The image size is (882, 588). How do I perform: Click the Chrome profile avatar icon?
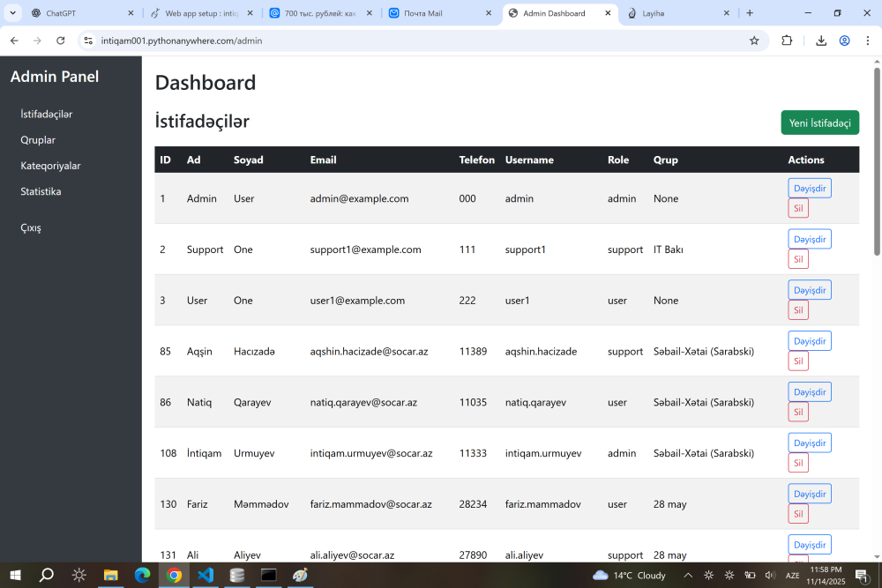click(x=845, y=41)
